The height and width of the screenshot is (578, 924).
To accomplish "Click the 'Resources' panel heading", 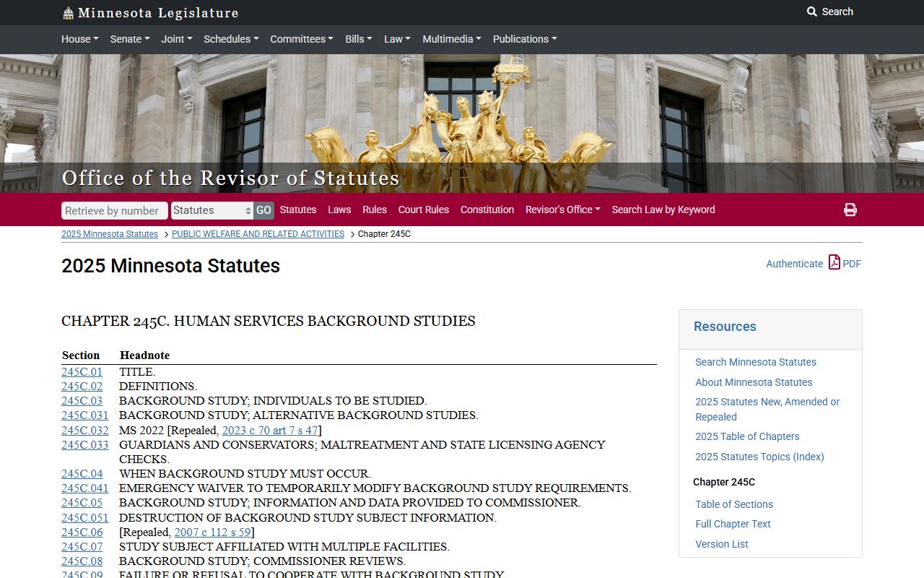I will pos(725,327).
